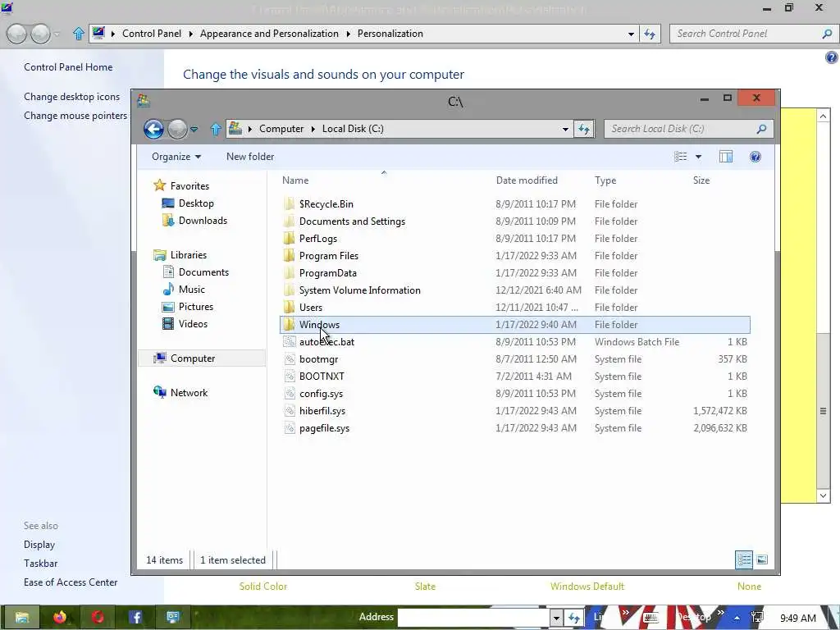Switch to large thumbnails view in status bar
The width and height of the screenshot is (840, 630).
click(x=762, y=559)
